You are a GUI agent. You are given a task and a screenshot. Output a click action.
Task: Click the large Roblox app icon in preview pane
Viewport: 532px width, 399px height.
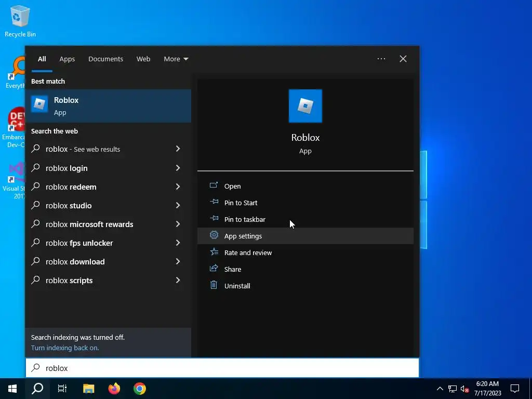coord(305,106)
